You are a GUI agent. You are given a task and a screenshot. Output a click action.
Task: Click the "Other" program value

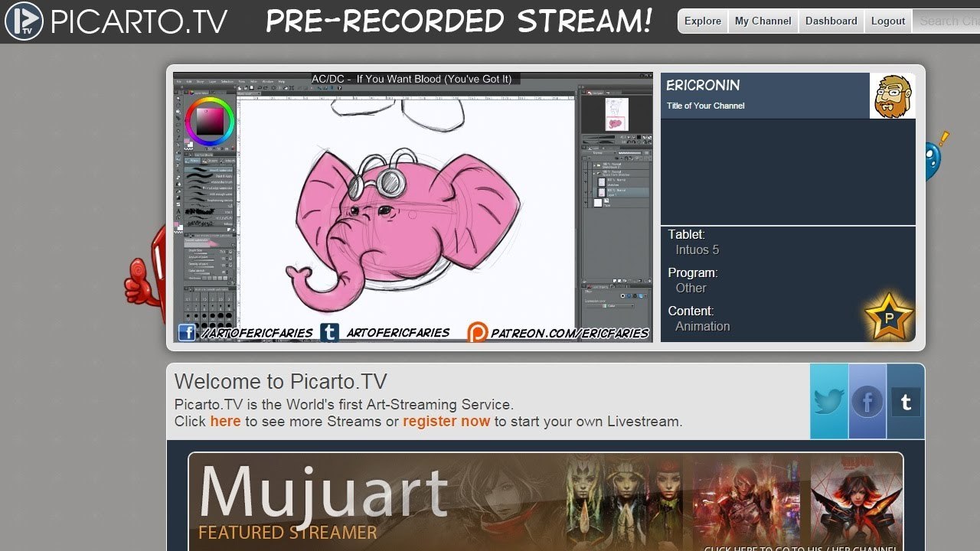(691, 288)
